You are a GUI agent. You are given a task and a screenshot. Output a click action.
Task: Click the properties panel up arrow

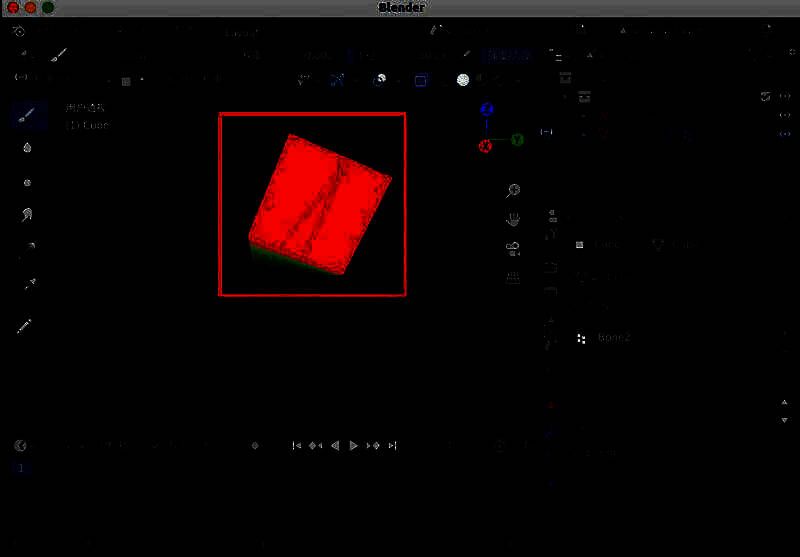click(x=784, y=403)
